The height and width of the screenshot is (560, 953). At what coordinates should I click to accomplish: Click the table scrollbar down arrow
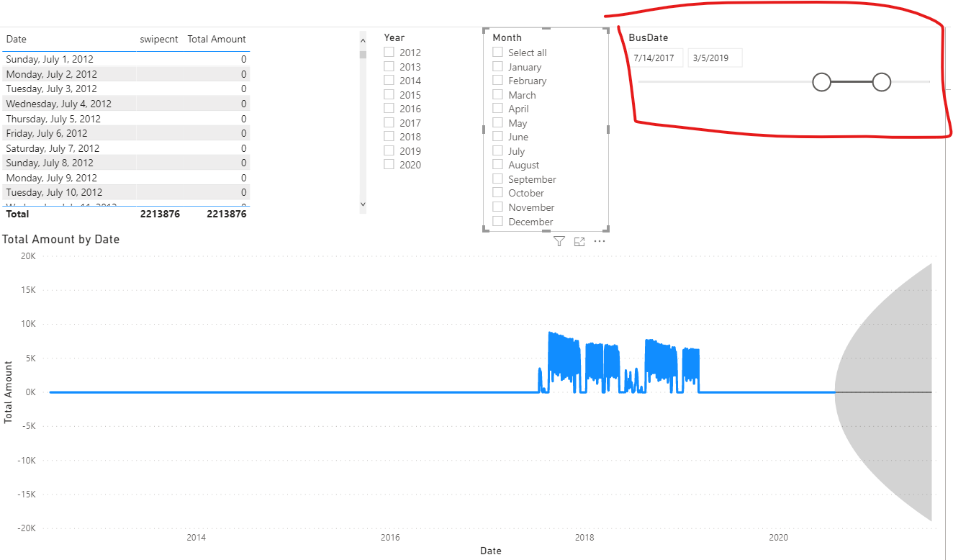[363, 204]
